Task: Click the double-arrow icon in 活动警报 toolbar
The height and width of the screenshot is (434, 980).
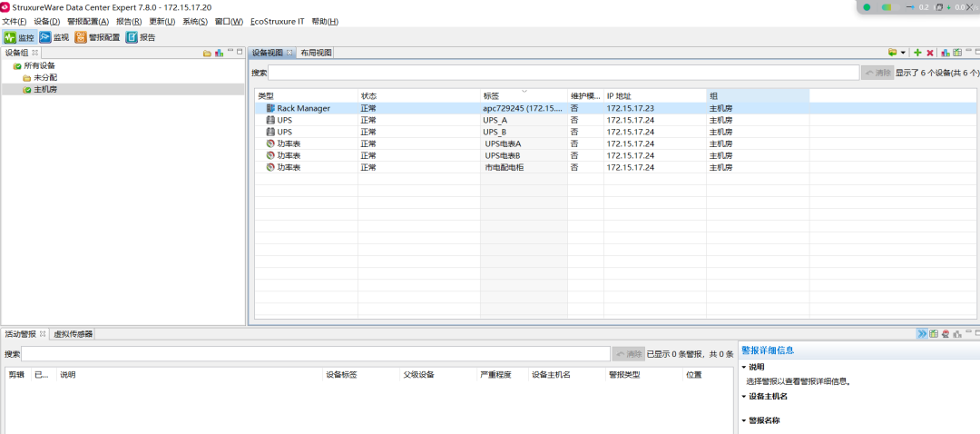Action: click(922, 334)
